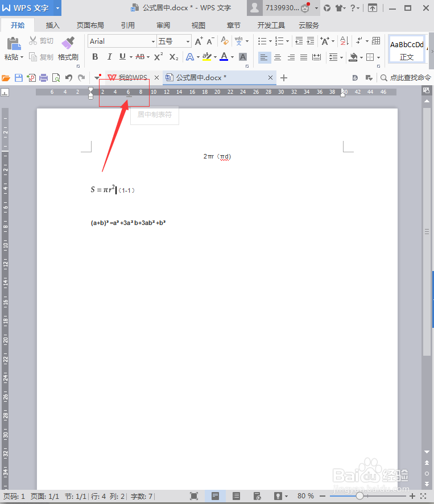Image resolution: width=434 pixels, height=504 pixels.
Task: Clear formatting with eraser icon
Action: coord(225,41)
